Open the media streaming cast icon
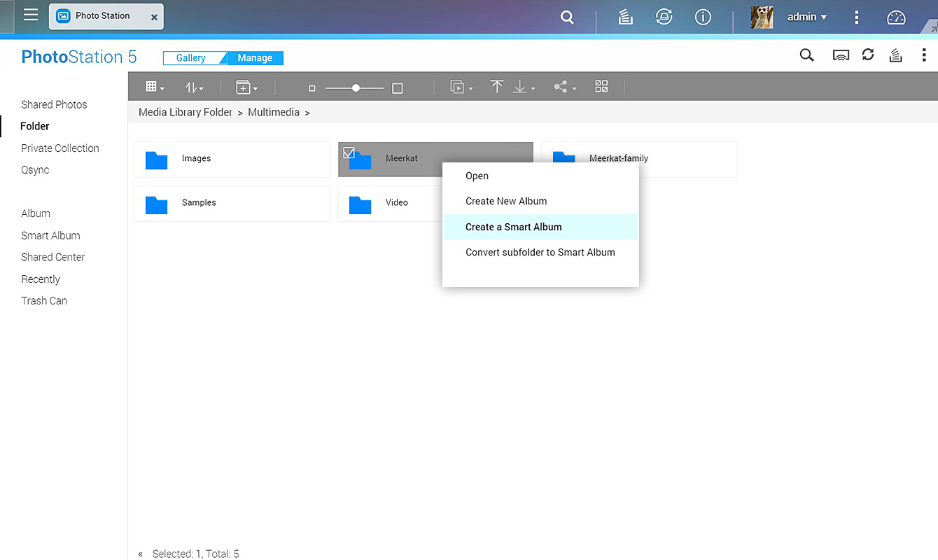938x560 pixels. click(x=841, y=55)
